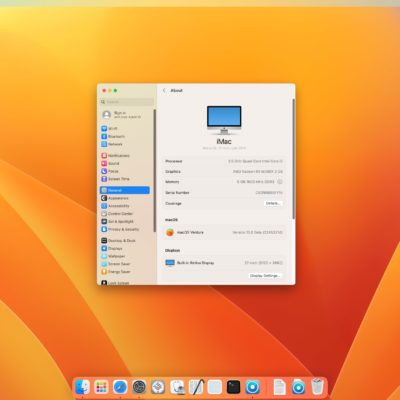Open Wallpaper settings in the sidebar

125,256
